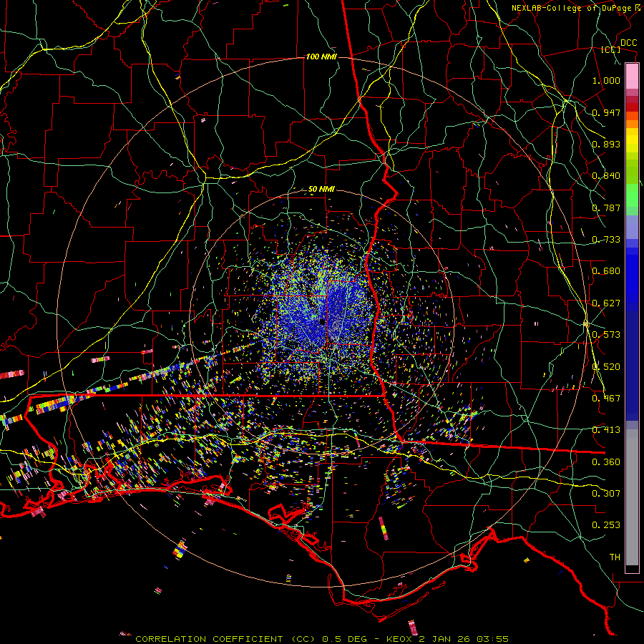This screenshot has width=644, height=644.
Task: Select the "0.573" scale value
Action: (x=606, y=335)
